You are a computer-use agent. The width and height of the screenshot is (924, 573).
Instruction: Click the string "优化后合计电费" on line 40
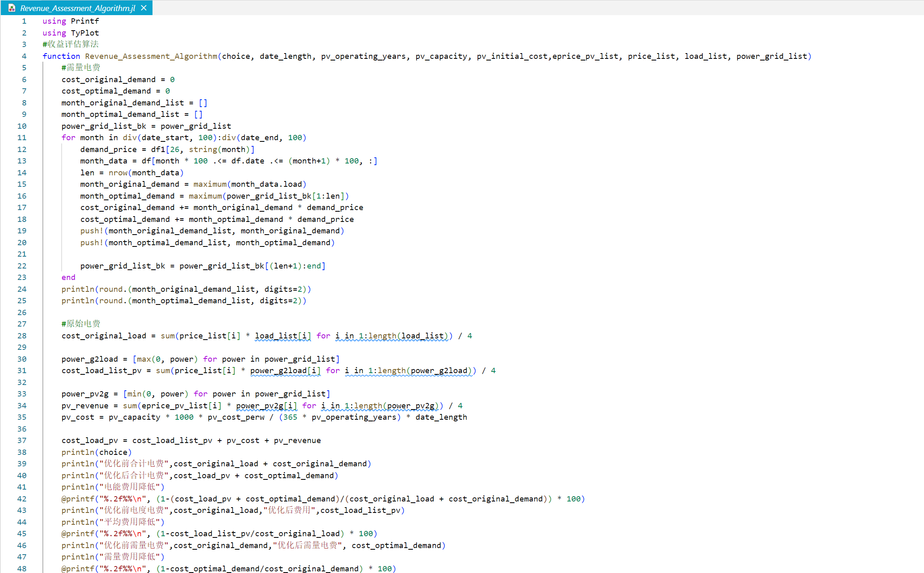pyautogui.click(x=134, y=475)
